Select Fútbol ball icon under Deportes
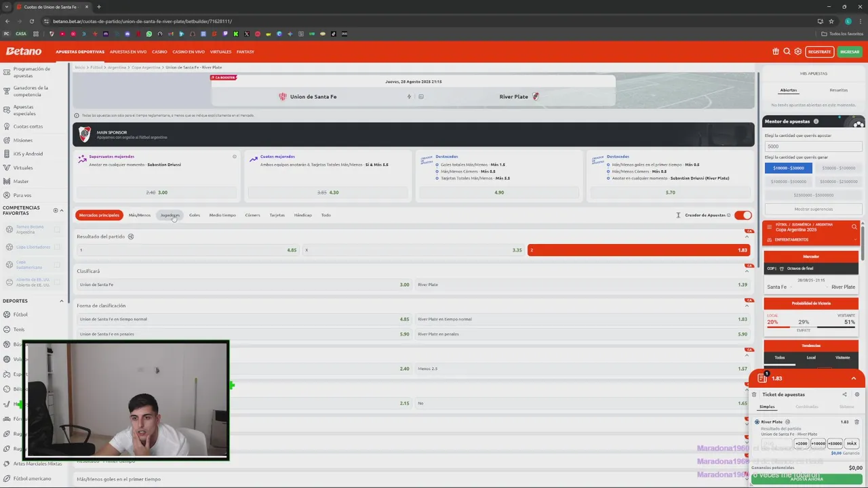The image size is (868, 488). 7,314
